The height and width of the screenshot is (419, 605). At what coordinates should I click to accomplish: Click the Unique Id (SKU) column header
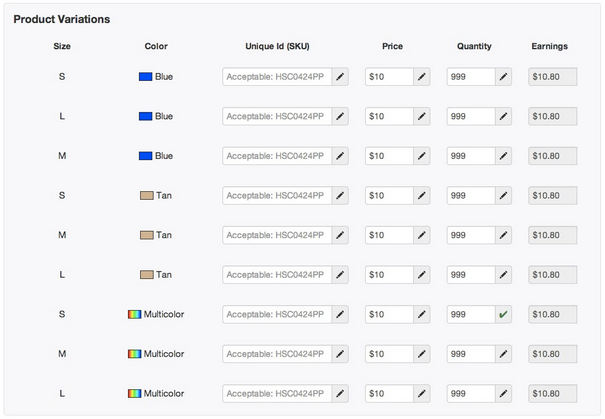click(x=279, y=46)
